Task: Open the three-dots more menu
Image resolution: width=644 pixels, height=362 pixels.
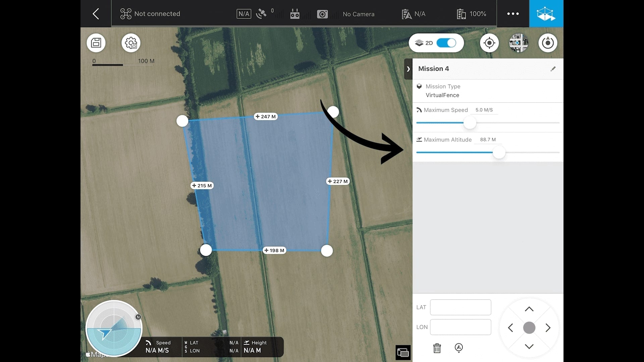Action: [513, 14]
